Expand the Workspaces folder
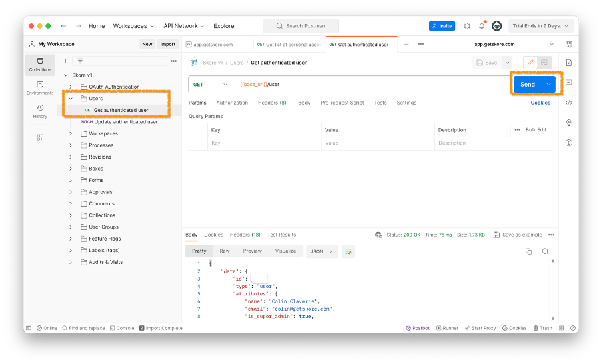The image size is (603, 364). [x=71, y=133]
